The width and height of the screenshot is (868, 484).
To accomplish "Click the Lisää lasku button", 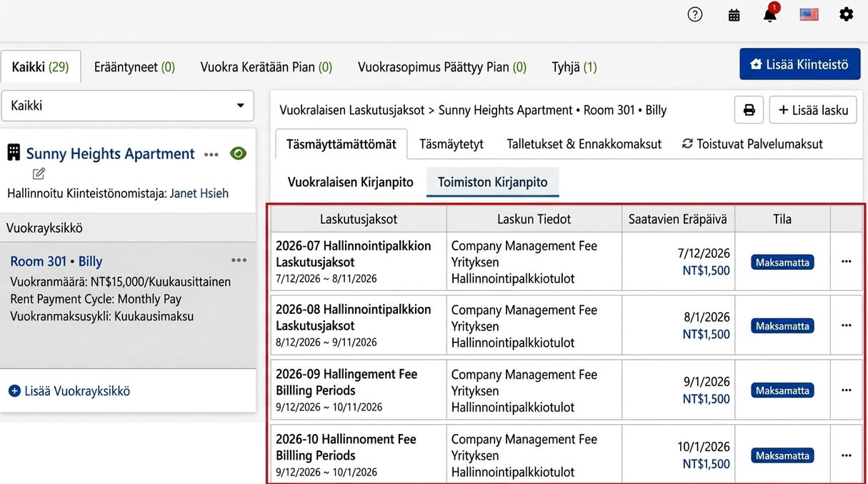I will click(x=813, y=110).
